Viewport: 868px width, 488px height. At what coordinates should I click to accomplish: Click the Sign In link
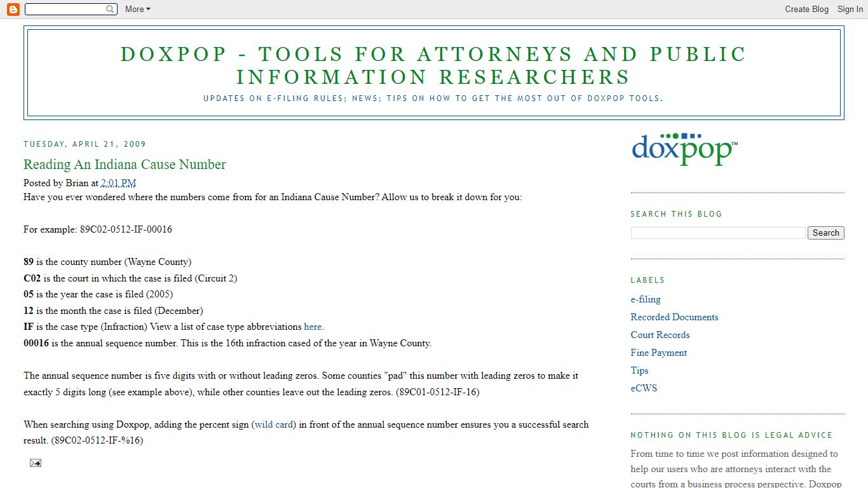[850, 9]
